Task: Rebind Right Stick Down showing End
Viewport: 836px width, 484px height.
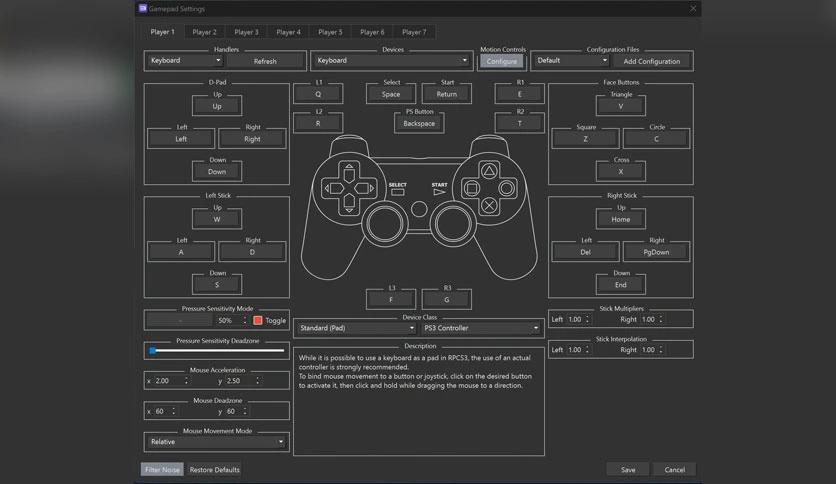Action: pyautogui.click(x=621, y=285)
